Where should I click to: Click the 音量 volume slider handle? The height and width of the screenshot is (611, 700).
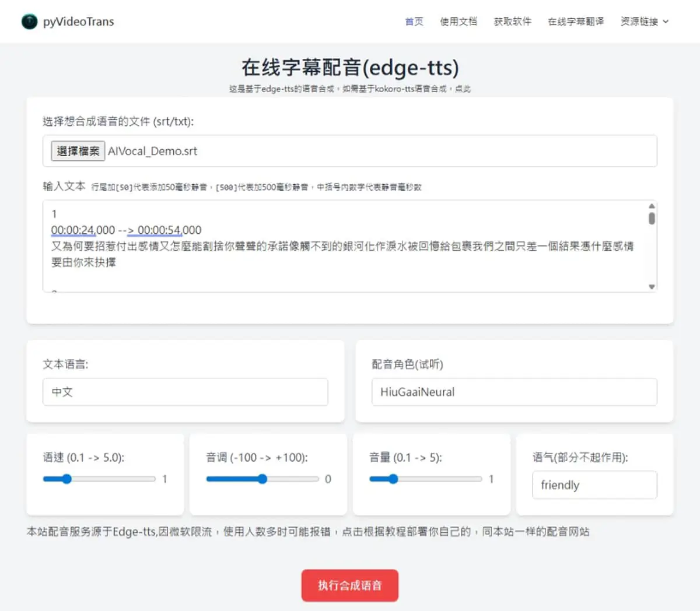coord(393,479)
